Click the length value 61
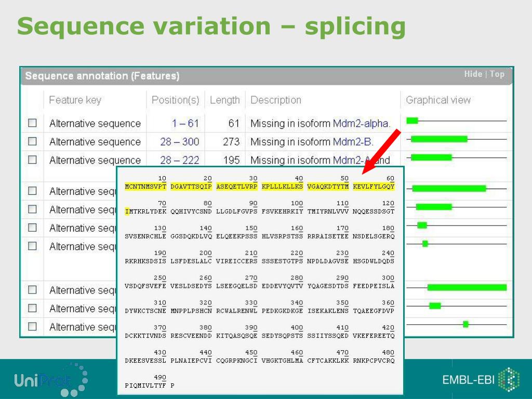 pos(234,124)
